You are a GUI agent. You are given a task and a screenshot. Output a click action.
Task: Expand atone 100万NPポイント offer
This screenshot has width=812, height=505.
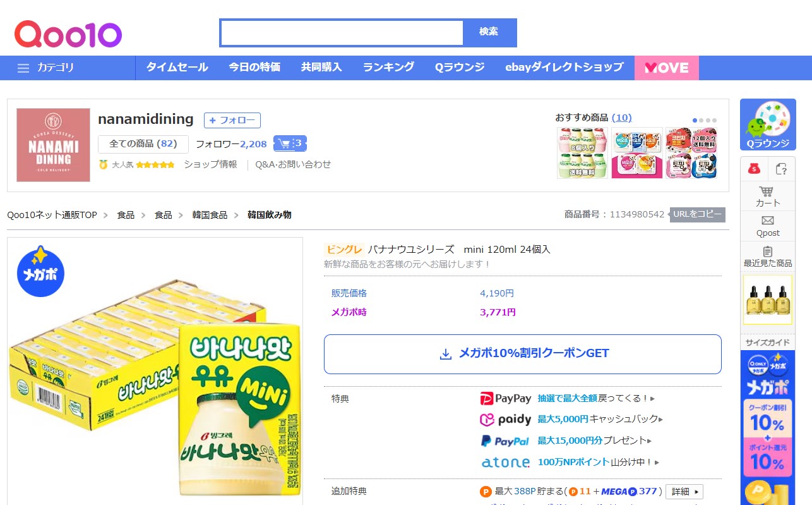click(599, 462)
